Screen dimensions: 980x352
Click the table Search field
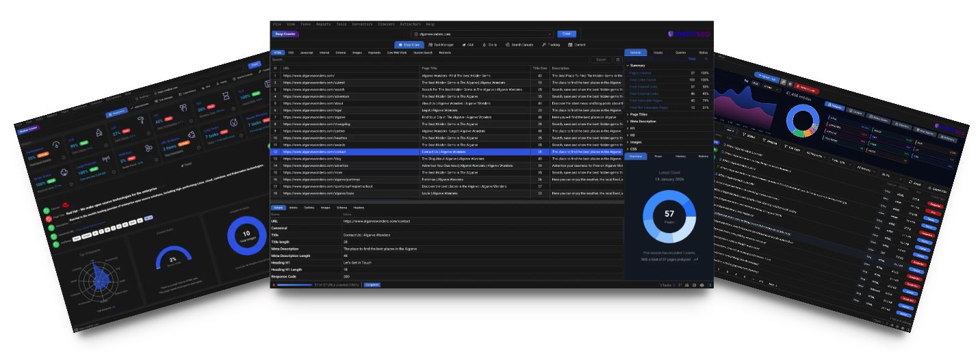click(430, 59)
